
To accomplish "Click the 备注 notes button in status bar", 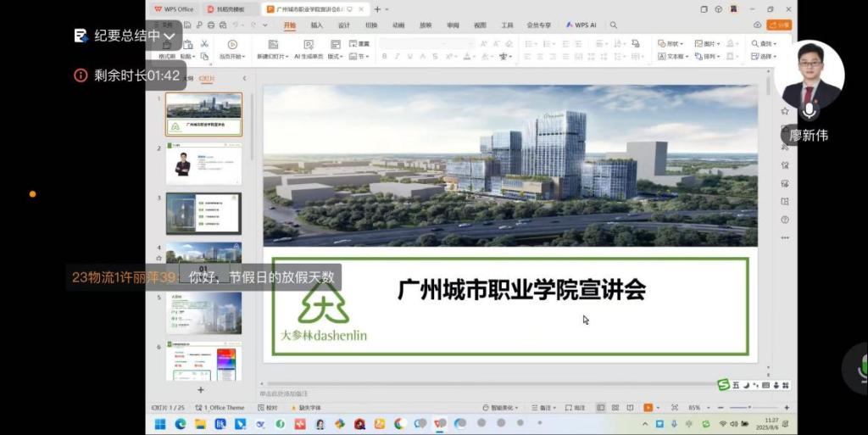I will [x=543, y=407].
